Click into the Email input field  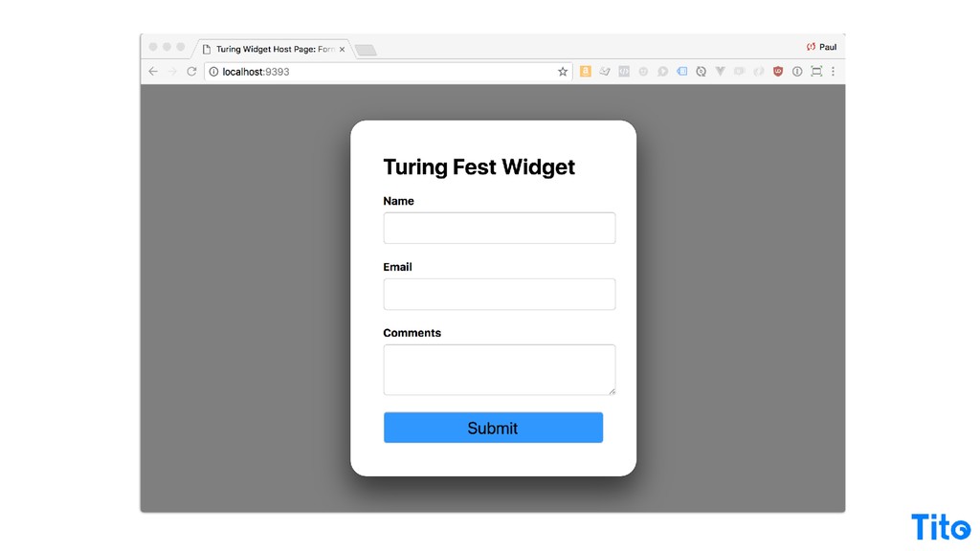pyautogui.click(x=500, y=295)
